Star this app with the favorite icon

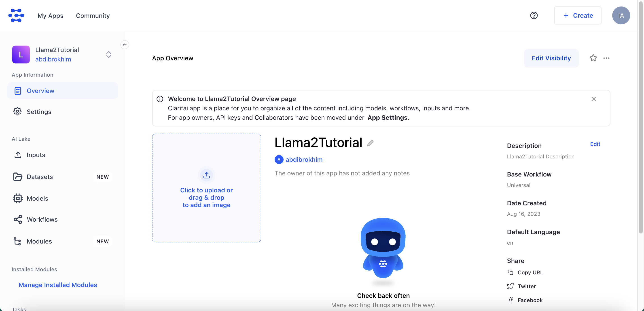coord(593,58)
